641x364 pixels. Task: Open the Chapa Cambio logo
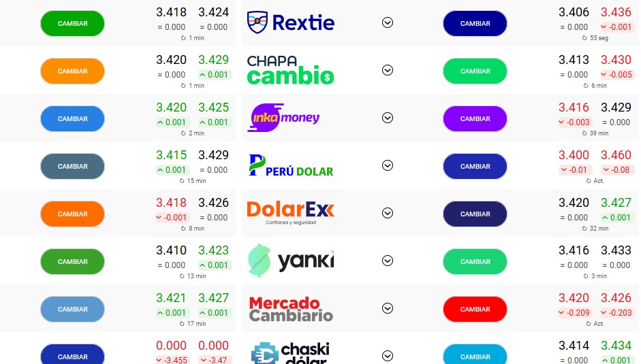[x=291, y=70]
